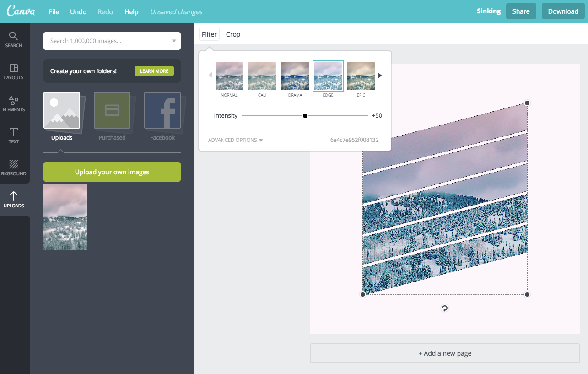Select the Uploads sidebar icon
The height and width of the screenshot is (374, 588).
[14, 199]
